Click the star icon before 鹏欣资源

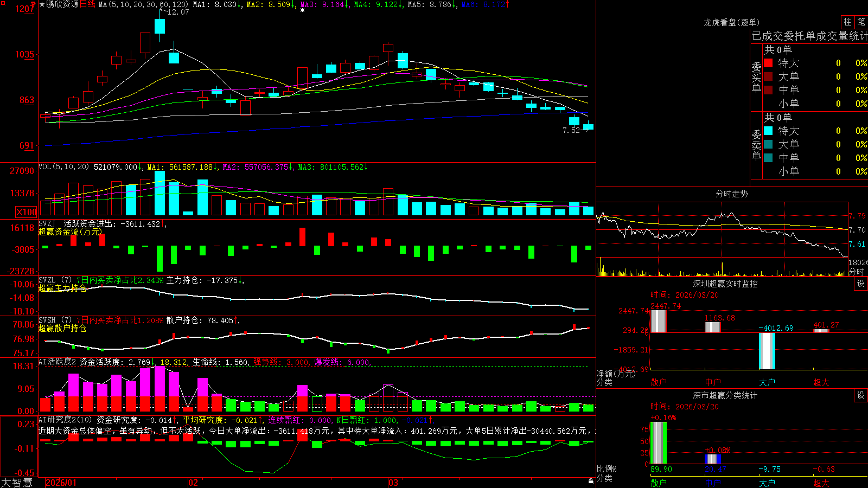42,4
